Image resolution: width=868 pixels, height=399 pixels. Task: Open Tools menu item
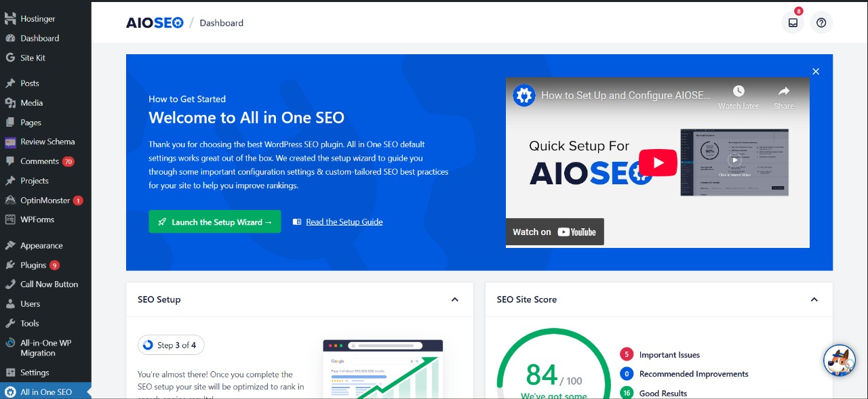point(45,324)
